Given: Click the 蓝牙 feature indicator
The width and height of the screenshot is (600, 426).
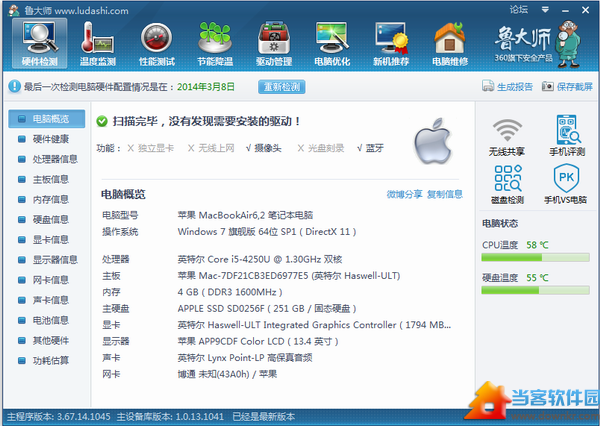Looking at the screenshot, I should pyautogui.click(x=370, y=148).
